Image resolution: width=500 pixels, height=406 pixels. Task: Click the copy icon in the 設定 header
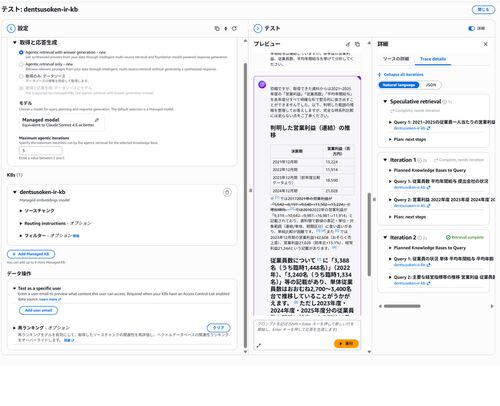click(x=217, y=29)
